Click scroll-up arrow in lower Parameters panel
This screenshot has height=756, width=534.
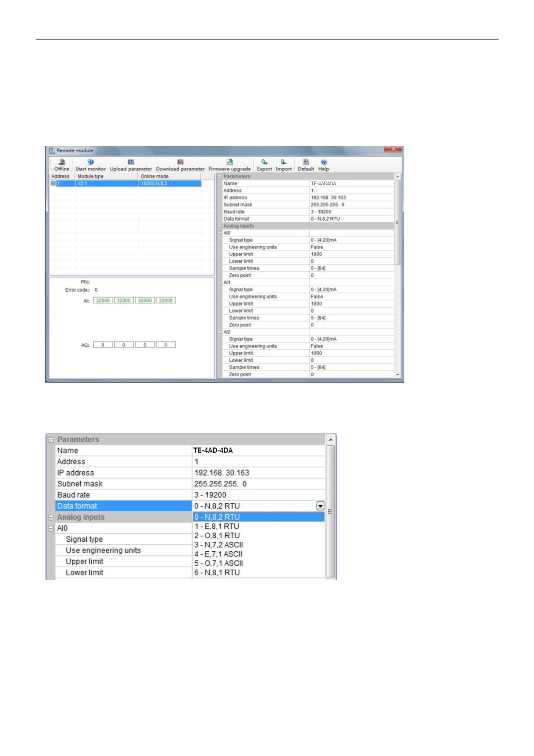(330, 440)
